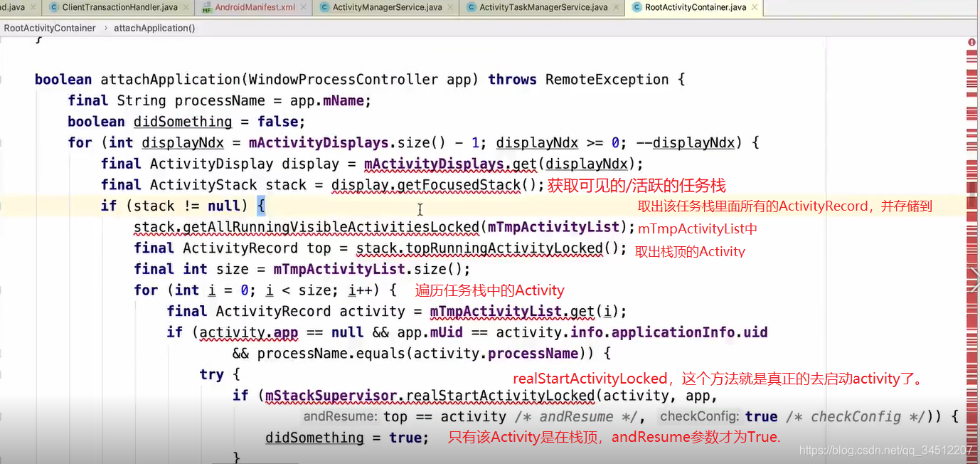Click WindowProcessController parameter type

coord(345,80)
